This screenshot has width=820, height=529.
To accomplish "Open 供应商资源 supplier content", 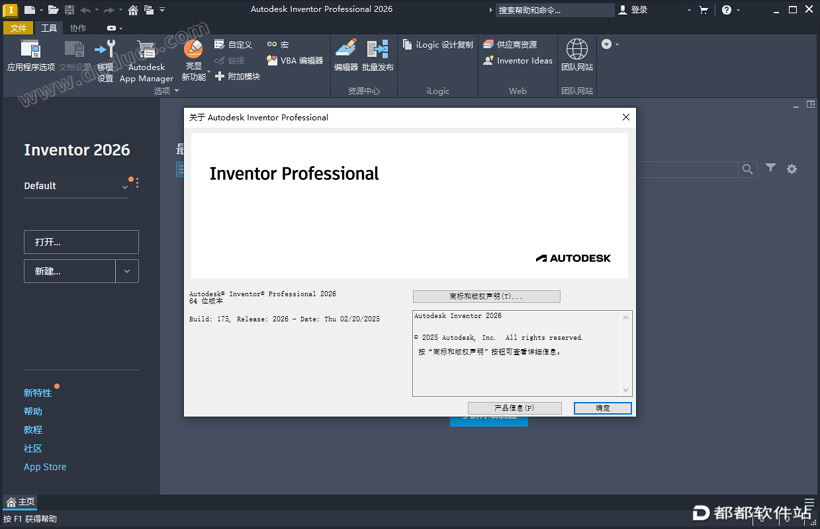I will coord(510,45).
